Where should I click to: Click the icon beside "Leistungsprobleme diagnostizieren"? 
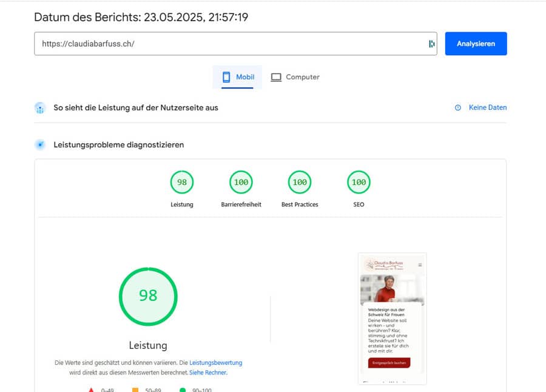pyautogui.click(x=40, y=144)
